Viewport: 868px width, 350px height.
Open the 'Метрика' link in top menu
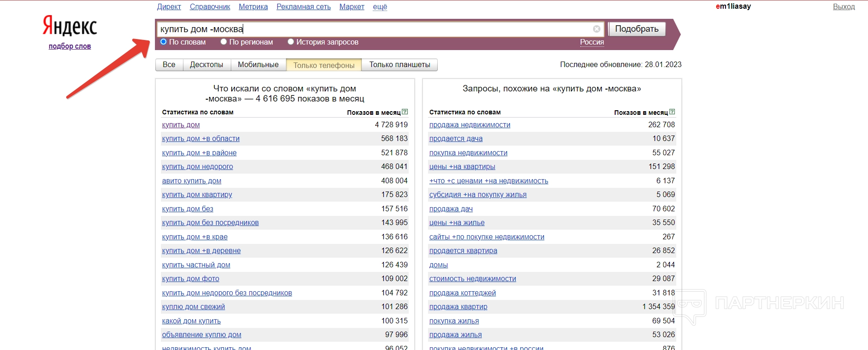[253, 6]
